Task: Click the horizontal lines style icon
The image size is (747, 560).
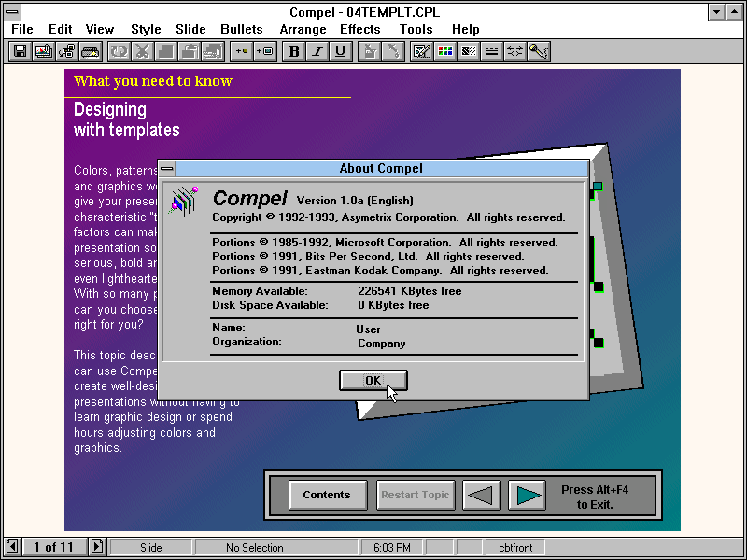Action: pyautogui.click(x=492, y=51)
